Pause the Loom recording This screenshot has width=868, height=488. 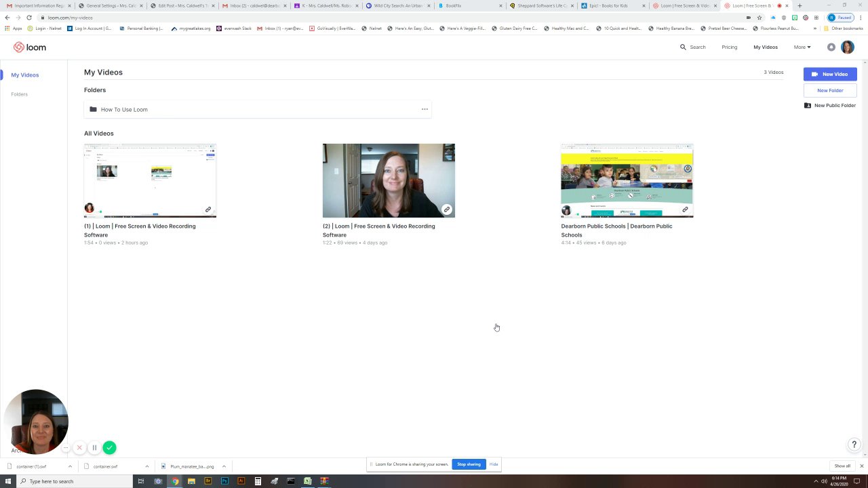pyautogui.click(x=94, y=447)
